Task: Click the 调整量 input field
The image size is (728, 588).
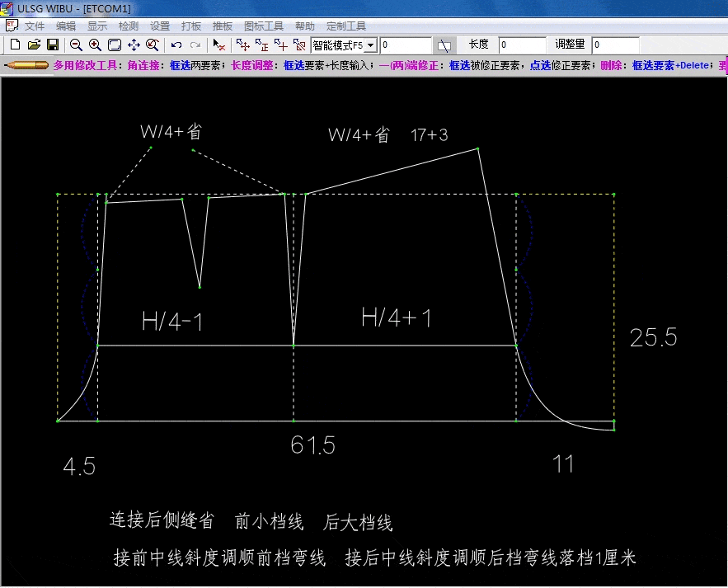Action: click(x=615, y=45)
